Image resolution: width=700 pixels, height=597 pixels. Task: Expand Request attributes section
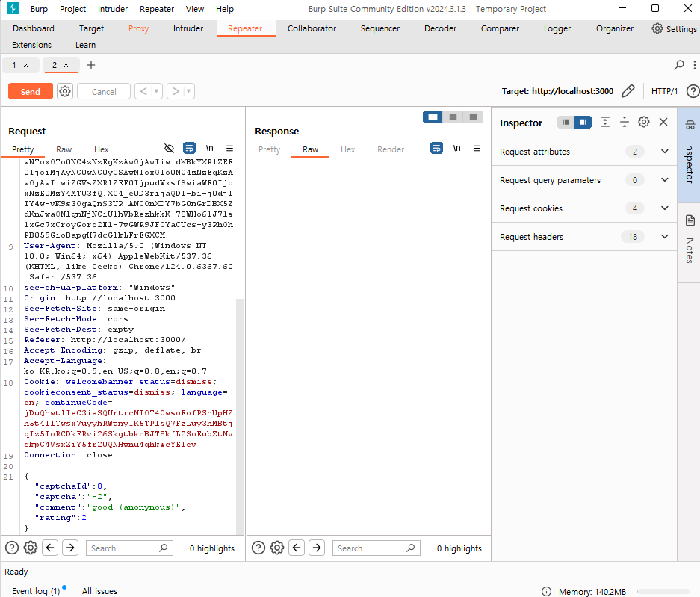584,152
